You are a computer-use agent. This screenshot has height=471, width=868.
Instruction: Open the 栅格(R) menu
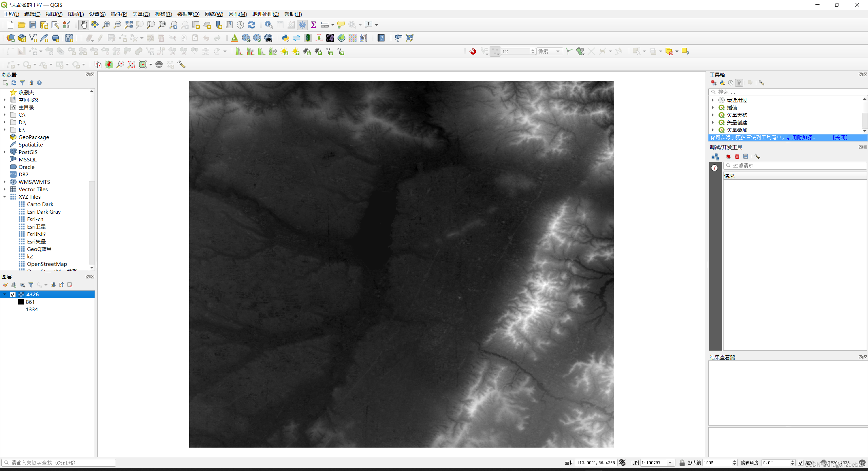tap(163, 14)
